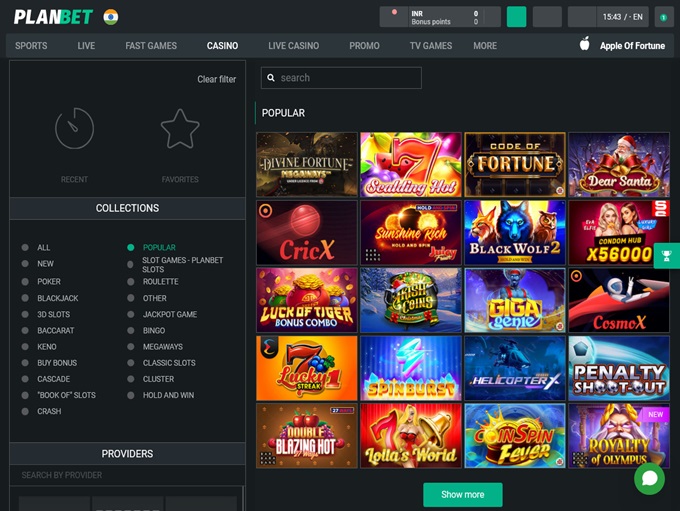This screenshot has height=511, width=680.
Task: Open the PROMO tab
Action: [364, 46]
